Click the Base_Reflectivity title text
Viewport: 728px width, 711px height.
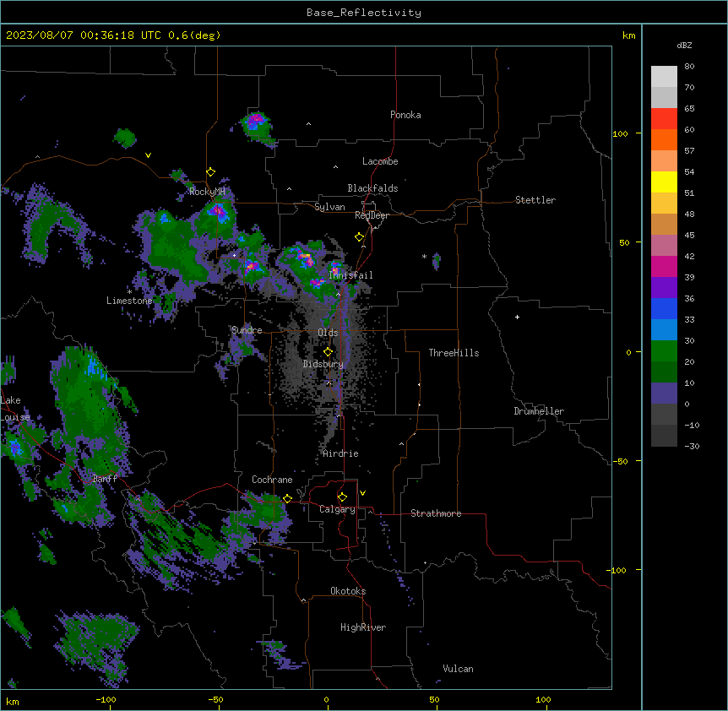[x=364, y=13]
